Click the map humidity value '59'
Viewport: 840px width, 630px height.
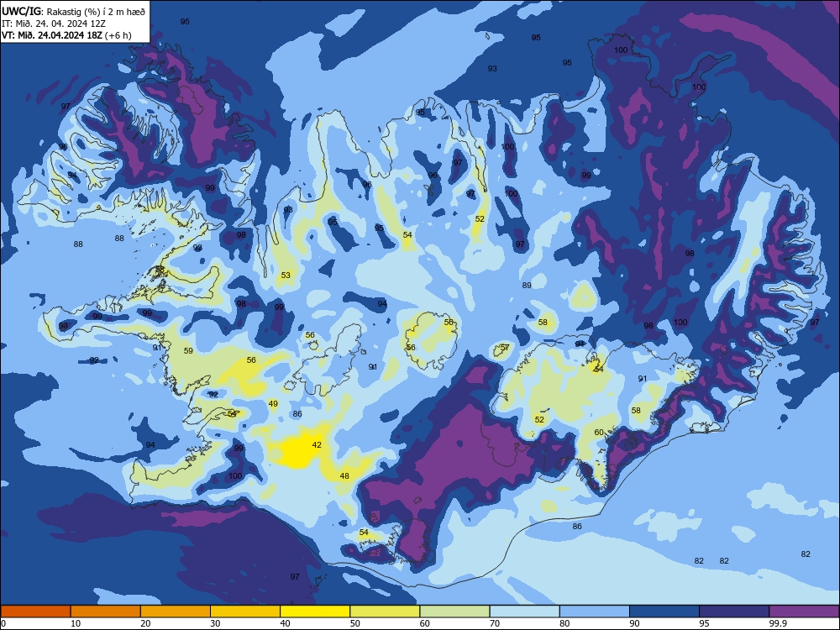(188, 351)
